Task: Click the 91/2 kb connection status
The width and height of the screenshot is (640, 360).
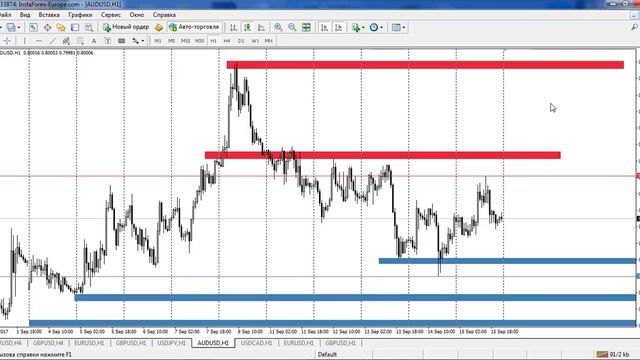Action: 614,354
